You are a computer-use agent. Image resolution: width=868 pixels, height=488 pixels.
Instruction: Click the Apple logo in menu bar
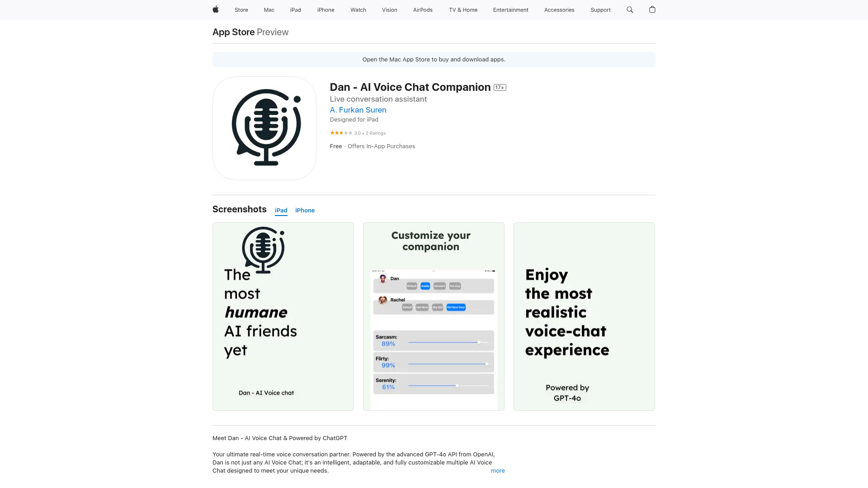[215, 9]
